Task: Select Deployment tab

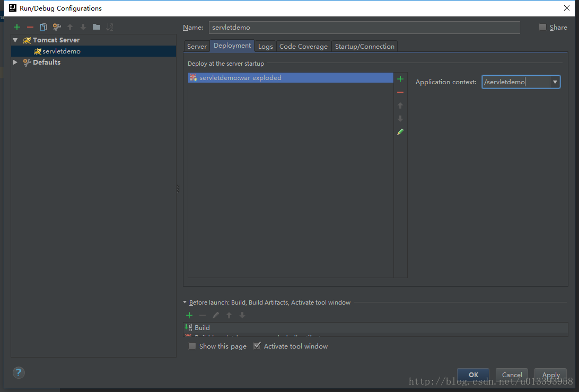Action: (232, 46)
